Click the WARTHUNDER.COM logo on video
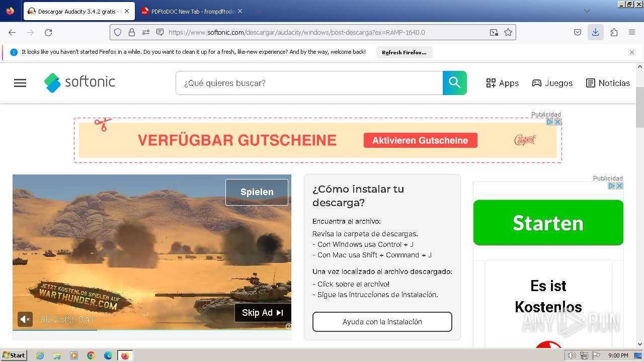The height and width of the screenshot is (362, 644). (x=79, y=297)
